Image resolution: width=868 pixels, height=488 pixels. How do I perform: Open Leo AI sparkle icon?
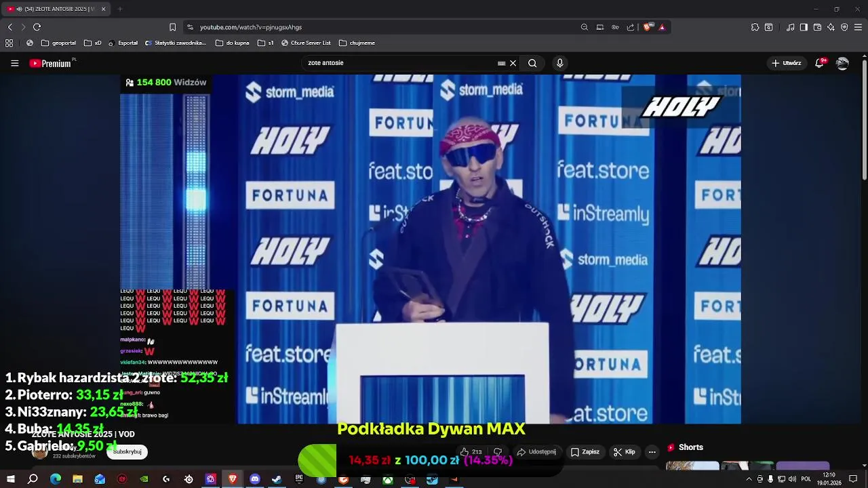(x=831, y=27)
